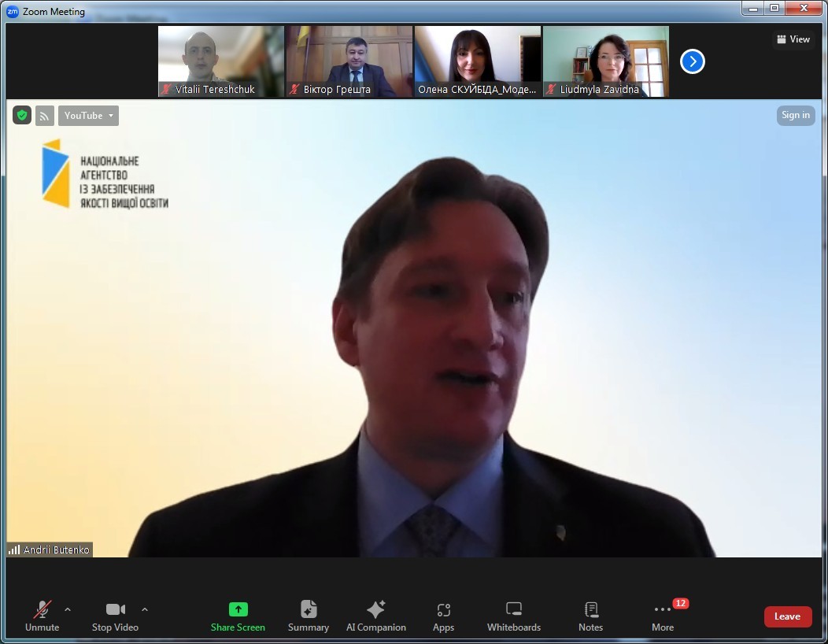Open the Summary tool

pyautogui.click(x=309, y=616)
